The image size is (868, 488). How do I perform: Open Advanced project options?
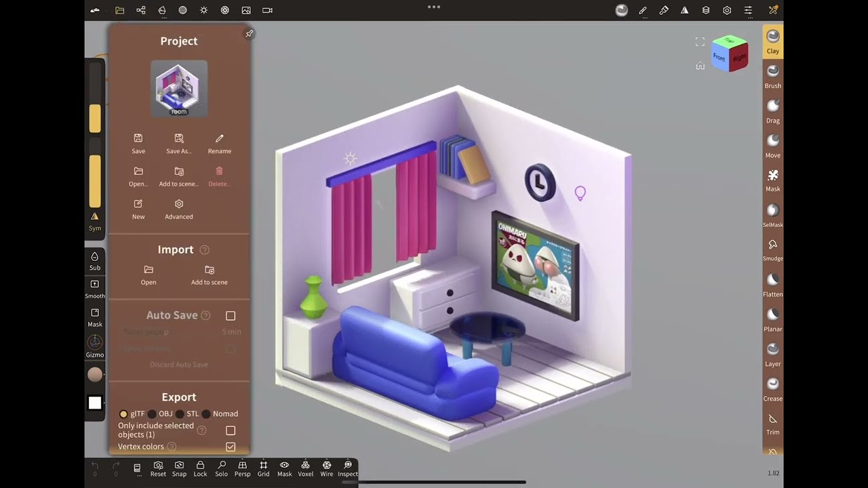coord(179,209)
